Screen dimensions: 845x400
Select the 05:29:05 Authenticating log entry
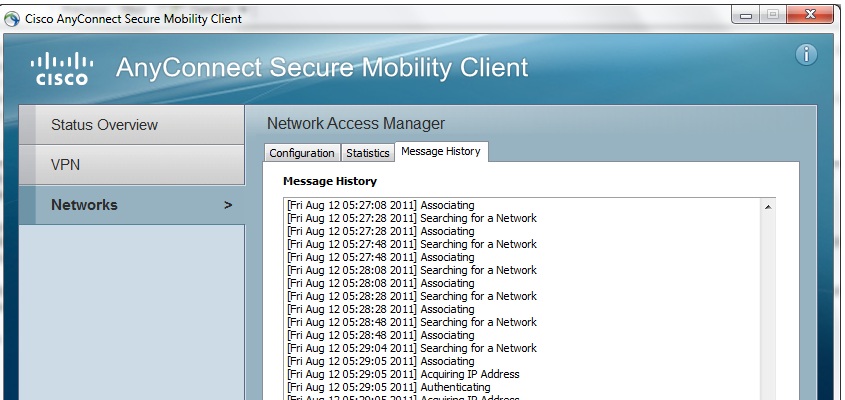click(x=389, y=387)
